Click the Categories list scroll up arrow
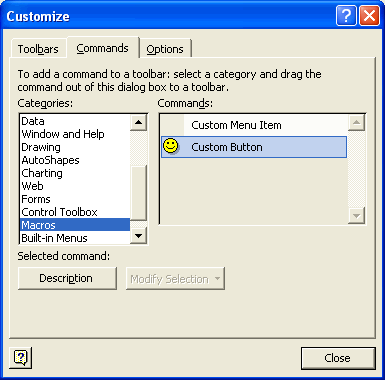Image resolution: width=385 pixels, height=380 pixels. 138,122
